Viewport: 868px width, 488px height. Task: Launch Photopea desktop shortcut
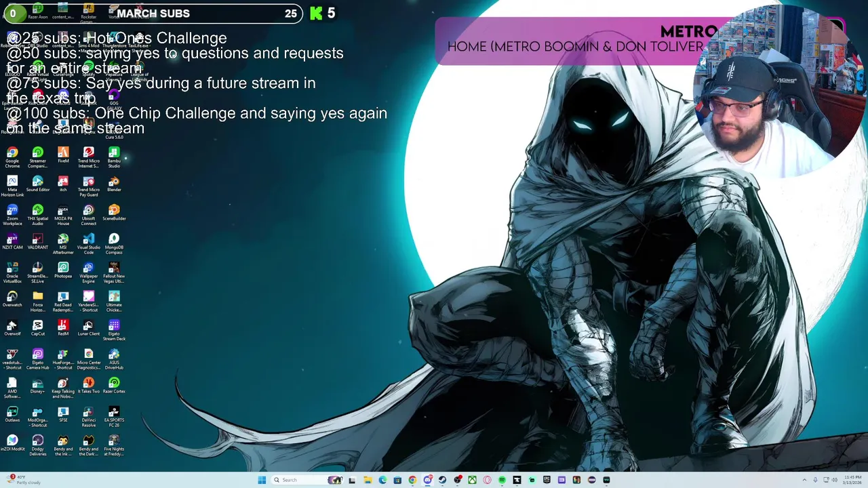tap(63, 270)
